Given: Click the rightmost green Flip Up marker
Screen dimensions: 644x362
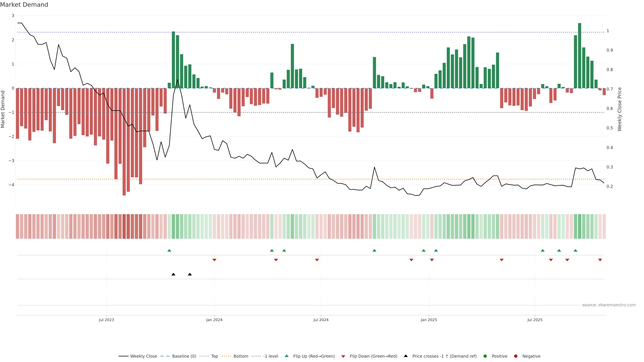Looking at the screenshot, I should click(576, 250).
